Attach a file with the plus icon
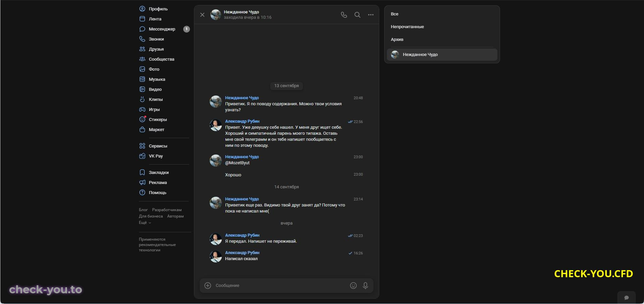Image resolution: width=644 pixels, height=304 pixels. (x=208, y=286)
